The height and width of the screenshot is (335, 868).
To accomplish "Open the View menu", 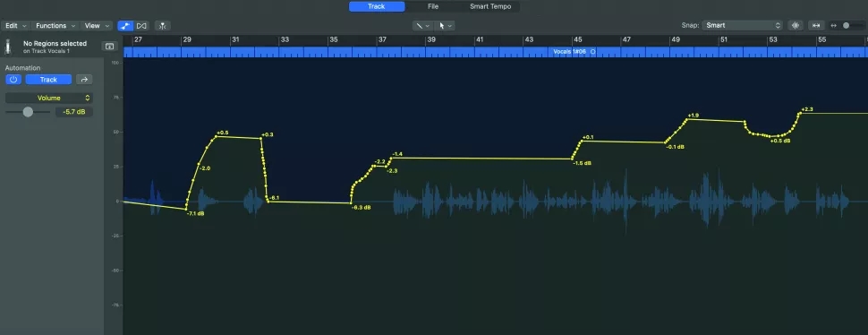I will pos(97,25).
